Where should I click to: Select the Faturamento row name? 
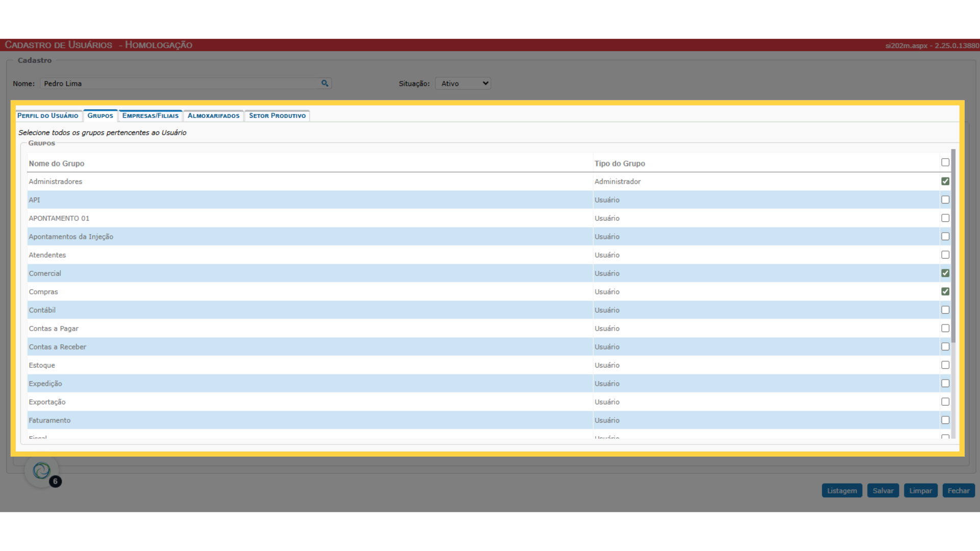(50, 420)
